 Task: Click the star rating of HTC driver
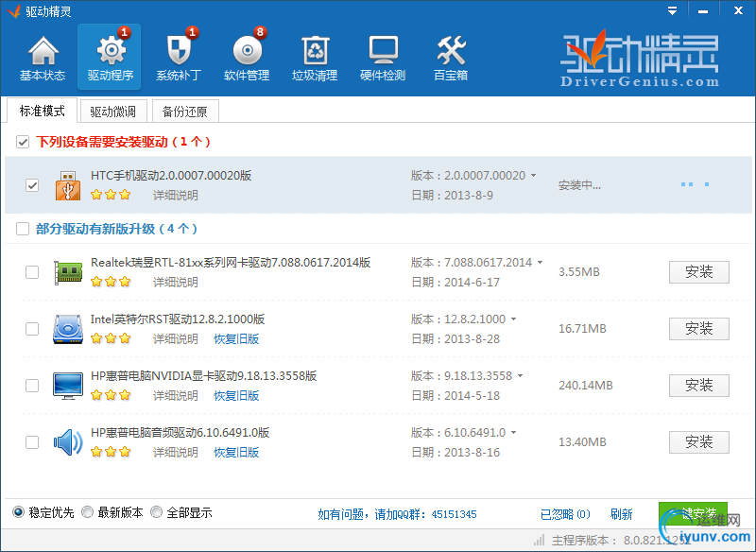[x=111, y=195]
